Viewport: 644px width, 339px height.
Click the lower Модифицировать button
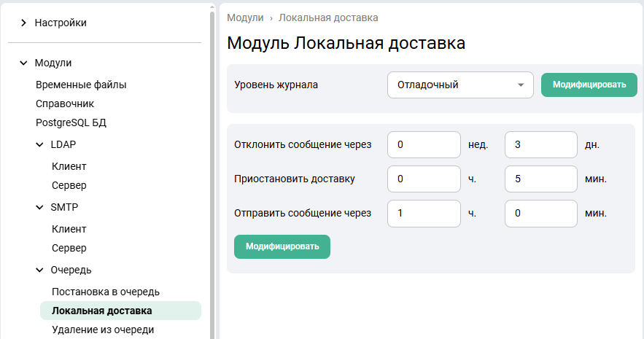pyautogui.click(x=282, y=246)
